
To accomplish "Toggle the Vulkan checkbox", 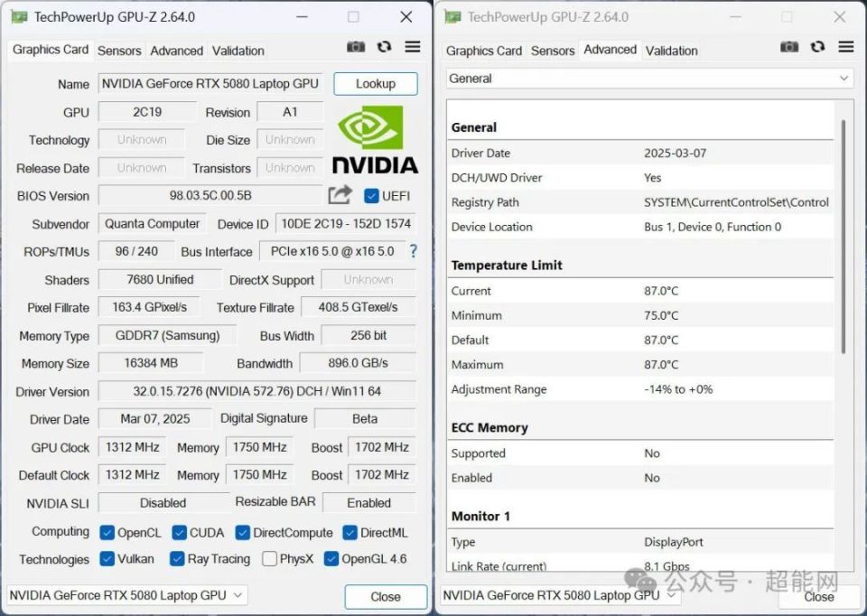I will point(107,558).
